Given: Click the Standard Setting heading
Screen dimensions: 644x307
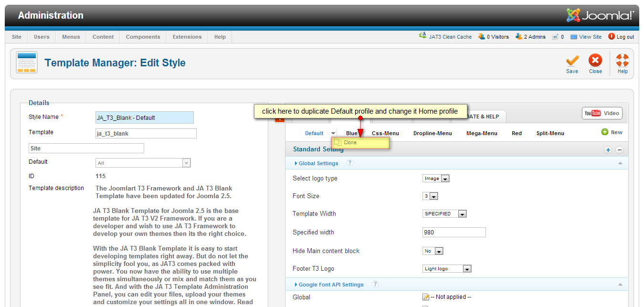Looking at the screenshot, I should 318,149.
